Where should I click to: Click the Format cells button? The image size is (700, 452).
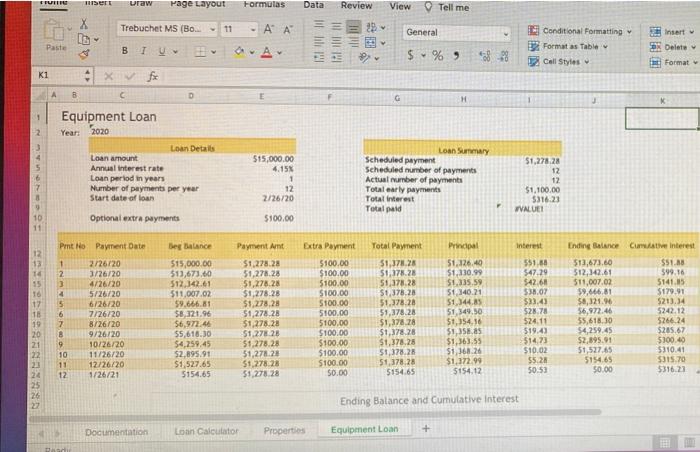click(x=674, y=63)
